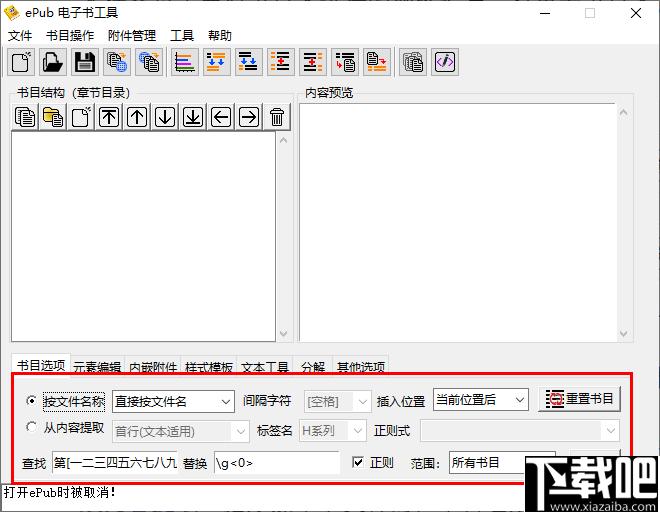Switch to 书目选项 tab
660x512 pixels.
pyautogui.click(x=41, y=365)
